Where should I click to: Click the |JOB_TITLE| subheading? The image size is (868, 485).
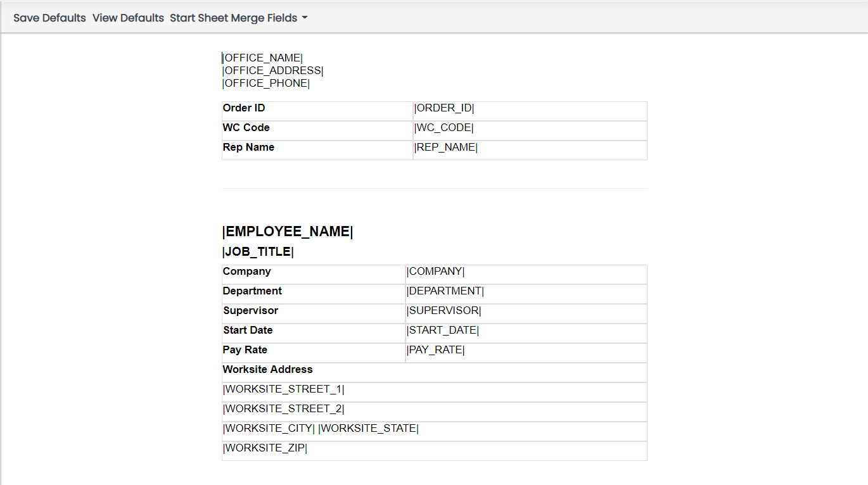coord(258,252)
